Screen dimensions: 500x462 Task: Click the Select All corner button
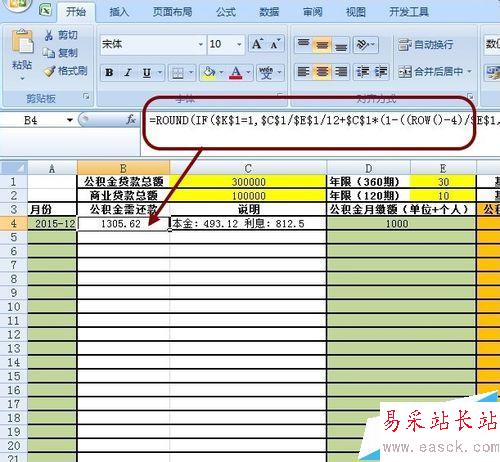(x=14, y=168)
